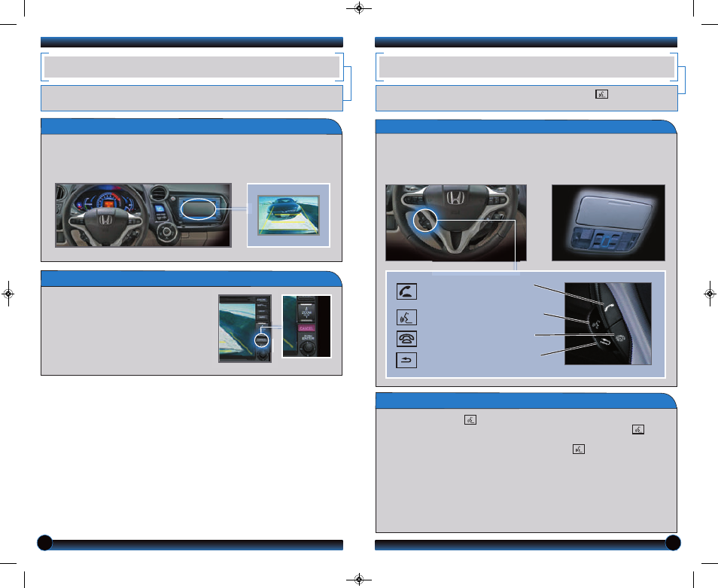Click the boxed pick-up phone icon
718x588 pixels.
click(x=406, y=291)
